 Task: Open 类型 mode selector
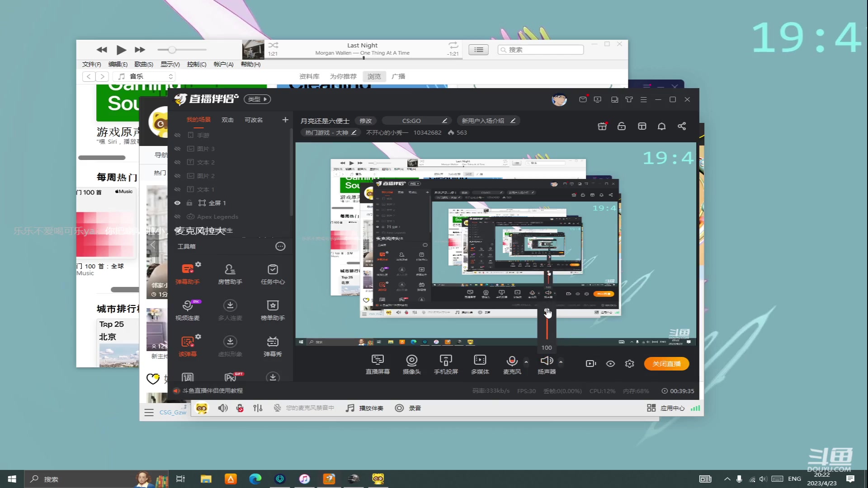257,99
